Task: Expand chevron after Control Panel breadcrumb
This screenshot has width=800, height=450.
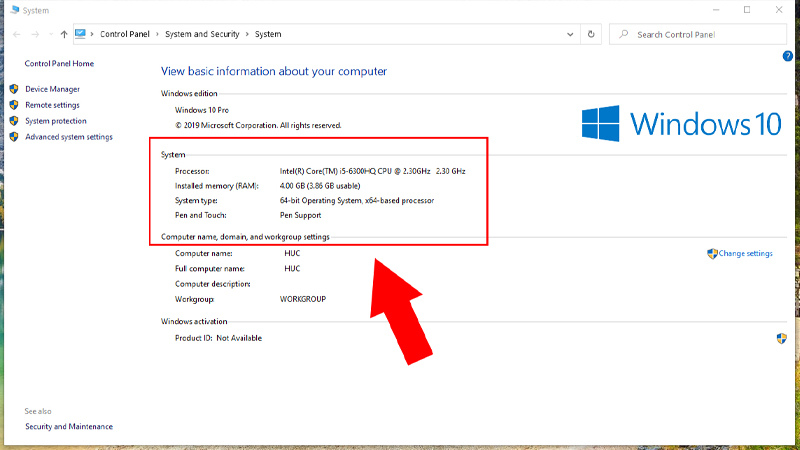Action: 155,34
